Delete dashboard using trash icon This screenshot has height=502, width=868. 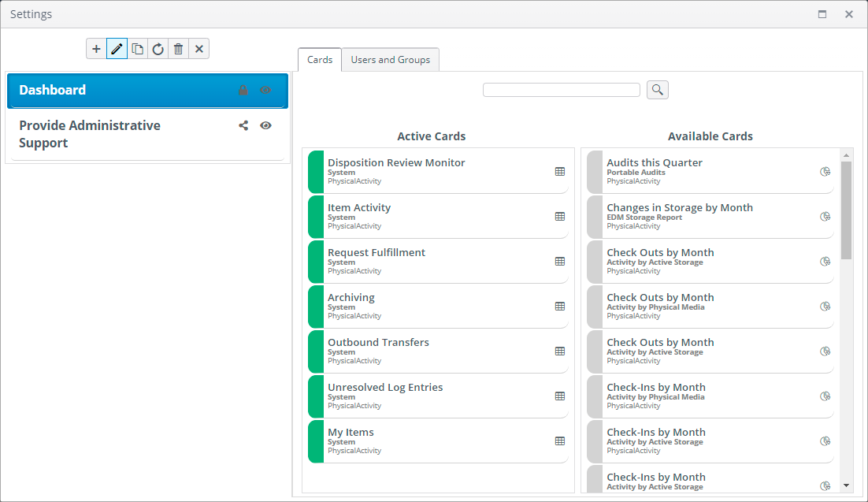(x=178, y=49)
